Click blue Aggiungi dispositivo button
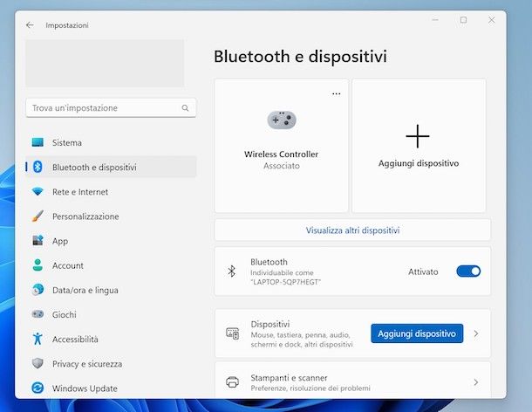 [417, 333]
